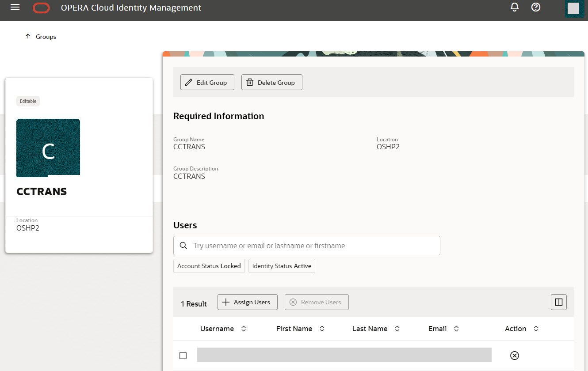Toggle the Account Status Locked filter chip
Screen dimensions: 588x371
pyautogui.click(x=209, y=266)
